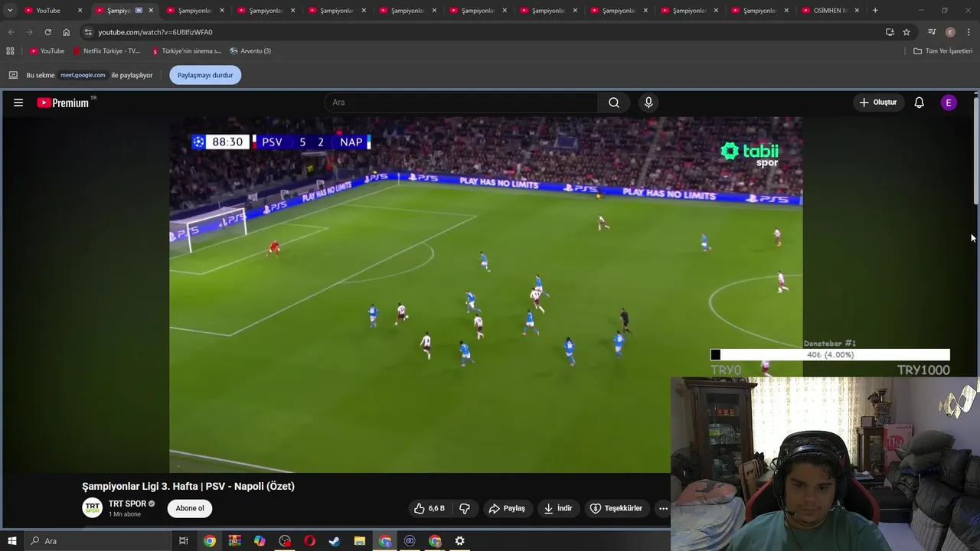The width and height of the screenshot is (980, 551).
Task: Open a new browser tab
Action: click(x=875, y=11)
